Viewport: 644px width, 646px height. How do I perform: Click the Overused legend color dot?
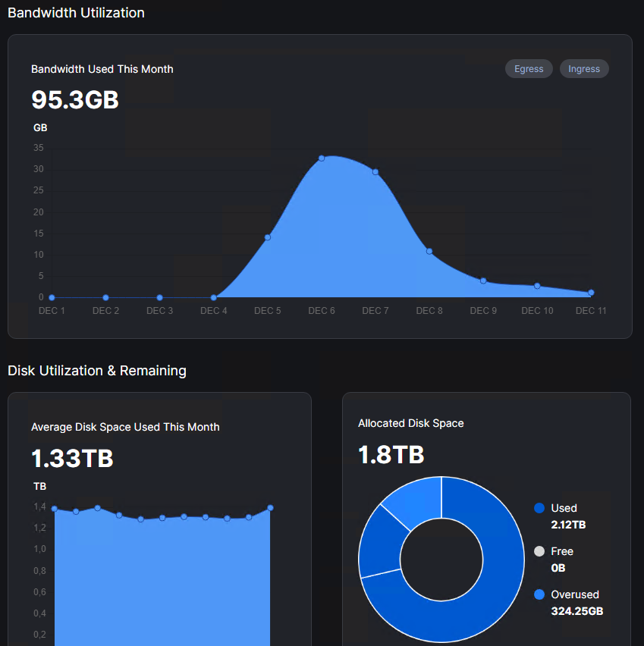coord(539,594)
